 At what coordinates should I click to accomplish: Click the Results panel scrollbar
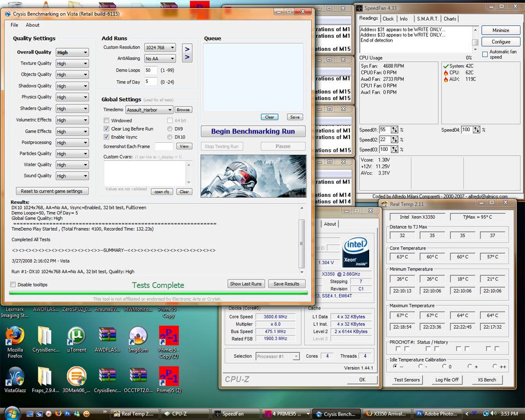pyautogui.click(x=302, y=240)
